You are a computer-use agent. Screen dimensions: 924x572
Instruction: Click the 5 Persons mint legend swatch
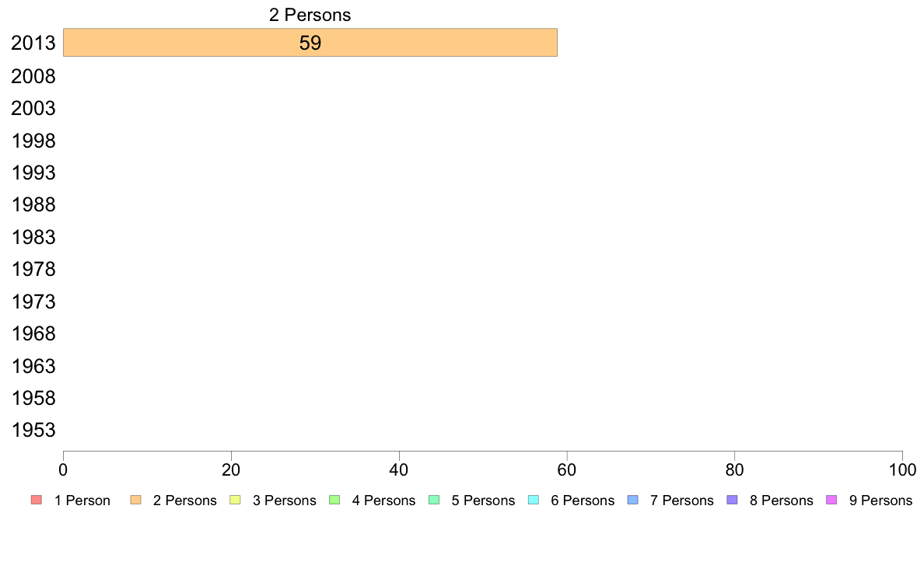434,500
